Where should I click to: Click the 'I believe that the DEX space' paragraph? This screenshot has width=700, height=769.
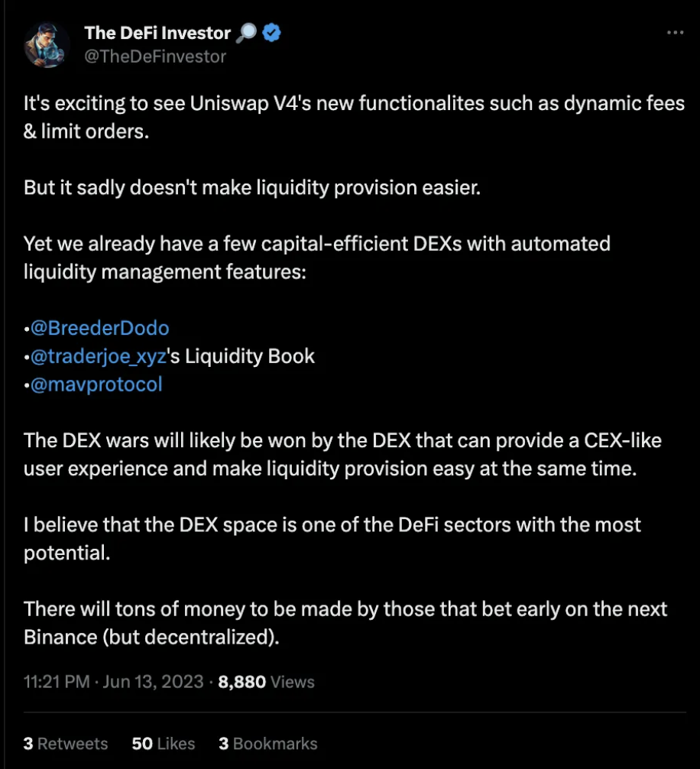pyautogui.click(x=332, y=538)
